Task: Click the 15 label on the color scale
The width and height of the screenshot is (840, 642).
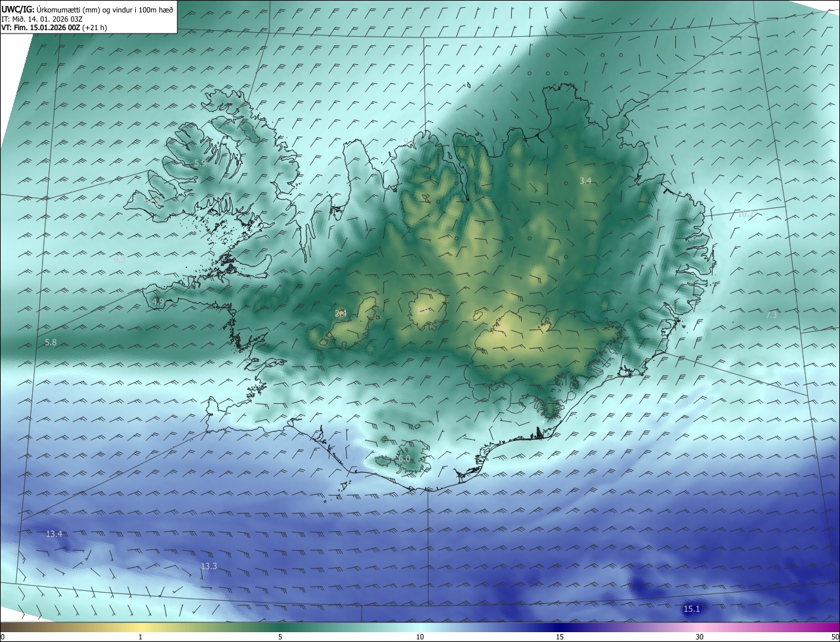Action: pos(560,637)
